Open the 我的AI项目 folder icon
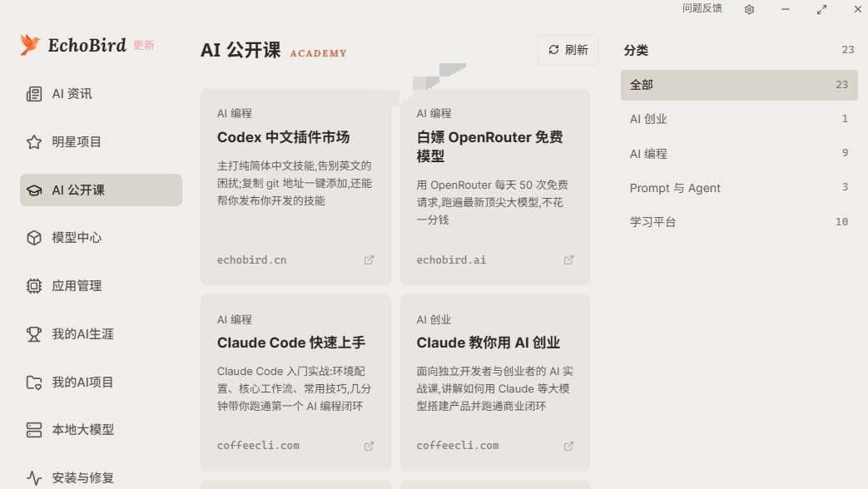This screenshot has height=489, width=868. (x=34, y=383)
